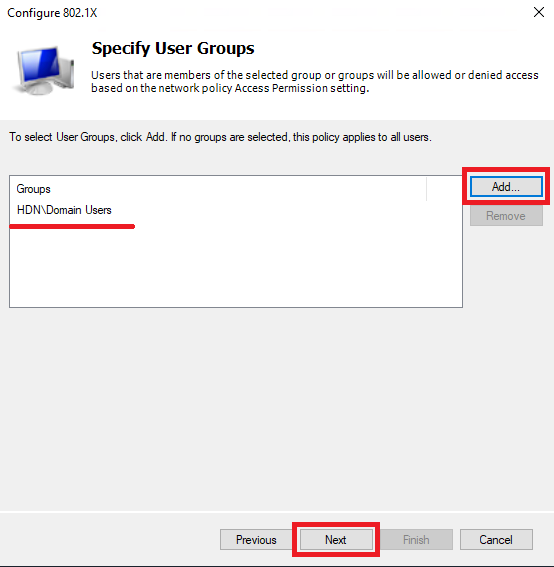The image size is (554, 567).
Task: Click the disabled Remove button
Action: pos(506,216)
